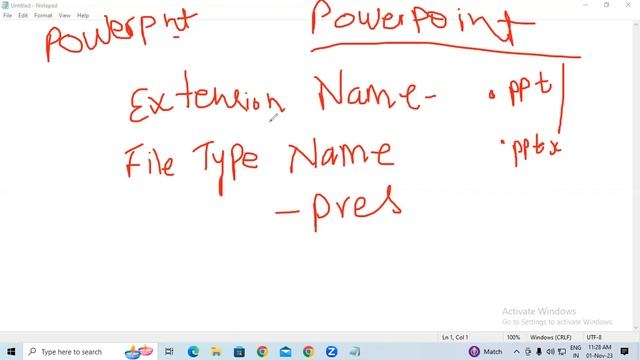
Task: Click the microphone icon in the system tray
Action: point(539,351)
